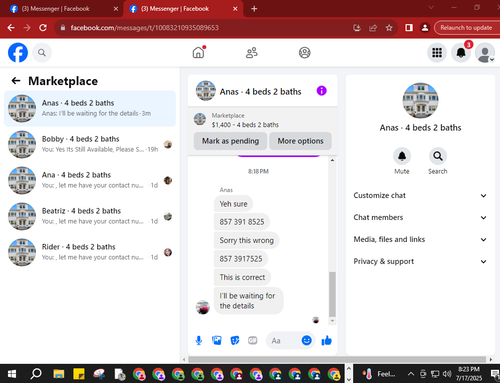Open More options for the listing
This screenshot has width=500, height=383.
click(300, 141)
